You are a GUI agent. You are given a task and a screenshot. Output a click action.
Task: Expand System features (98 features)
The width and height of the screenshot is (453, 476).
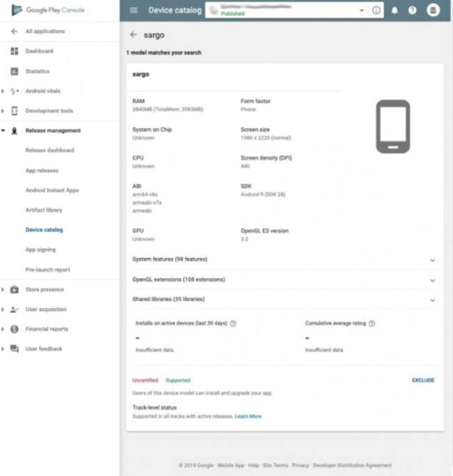pos(432,260)
